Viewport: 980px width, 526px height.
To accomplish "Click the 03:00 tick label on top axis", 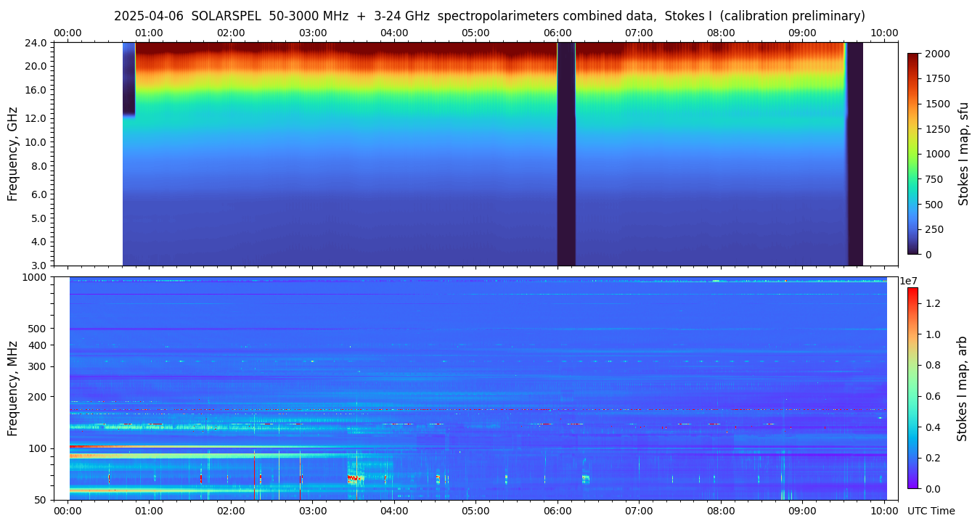I will click(x=313, y=33).
